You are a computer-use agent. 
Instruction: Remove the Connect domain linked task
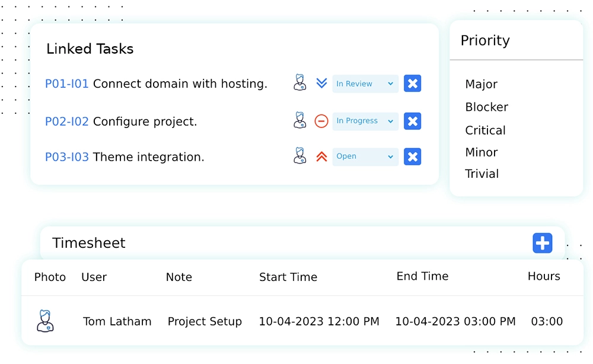[412, 83]
